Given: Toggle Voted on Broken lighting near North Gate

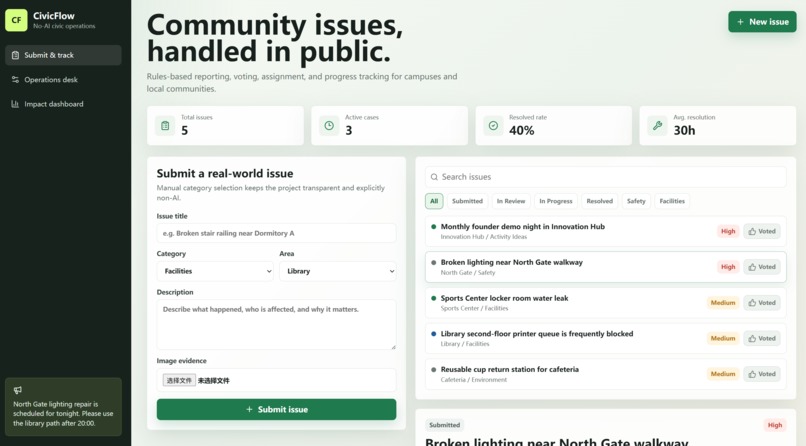Looking at the screenshot, I should [762, 267].
